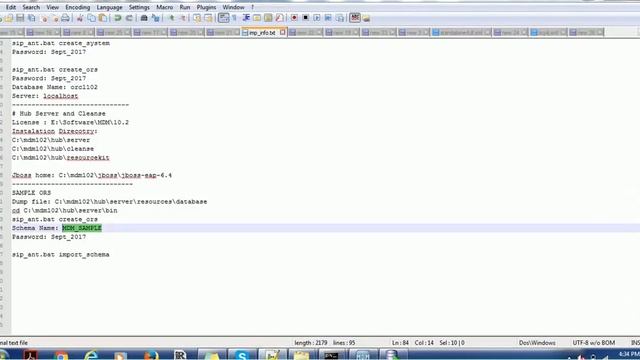Click the Redo toolbar icon
Screen dimensions: 640x360
pos(129,18)
